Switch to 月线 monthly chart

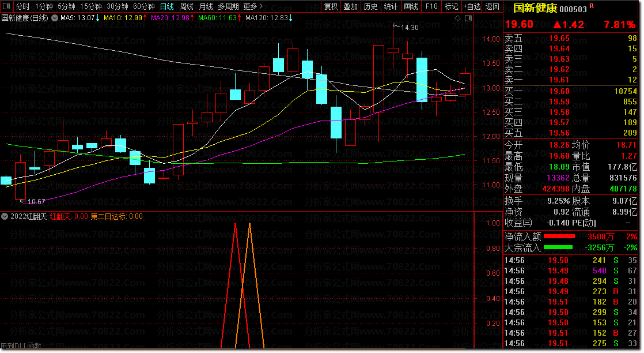pyautogui.click(x=206, y=6)
